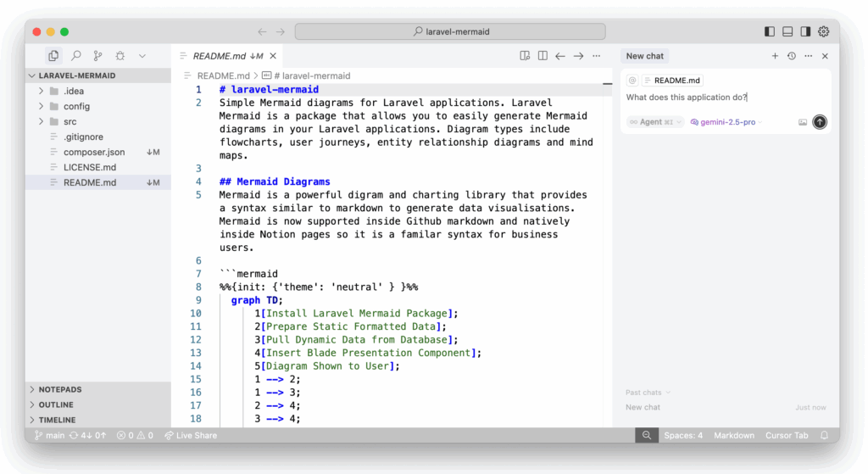Screen dimensions: 868x474
Task: Open the .gitignore file
Action: (98, 137)
